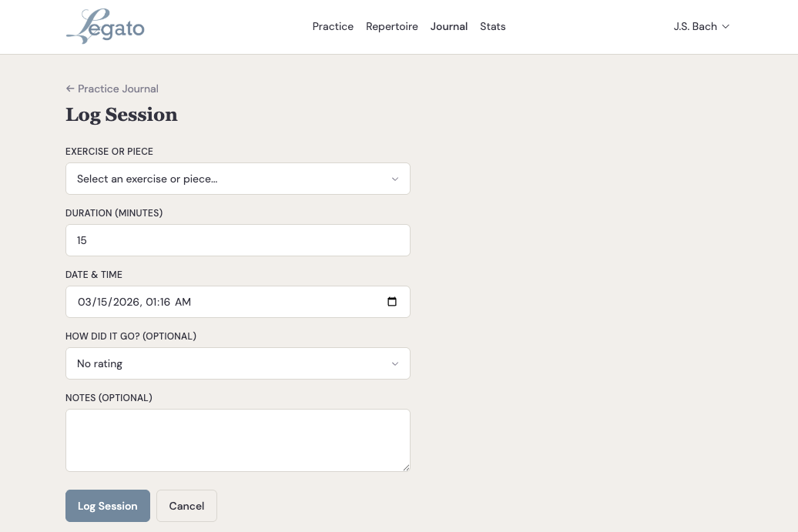798x532 pixels.
Task: Cancel the session form
Action: pos(186,506)
